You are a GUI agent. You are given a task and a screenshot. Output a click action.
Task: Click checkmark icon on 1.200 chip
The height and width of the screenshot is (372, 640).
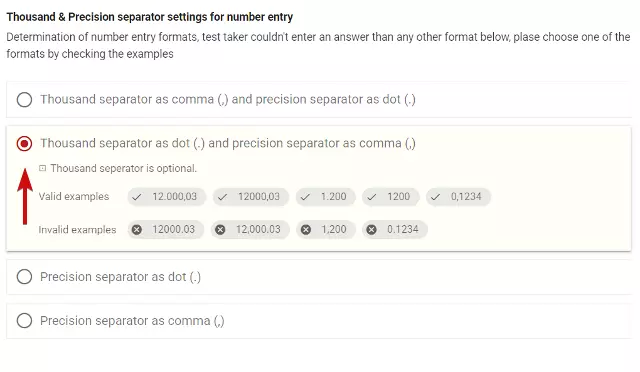tap(305, 197)
